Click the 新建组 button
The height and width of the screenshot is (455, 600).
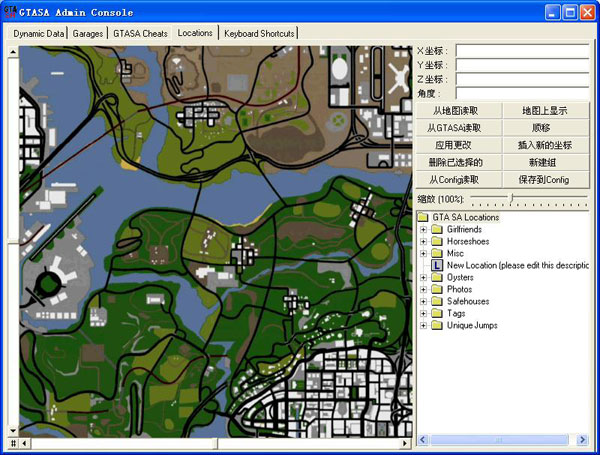pos(546,163)
